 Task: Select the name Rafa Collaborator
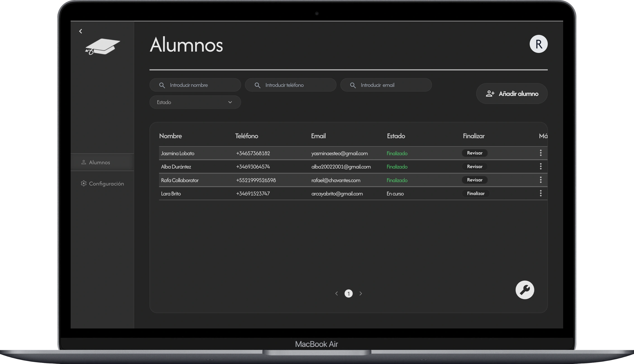(x=179, y=180)
